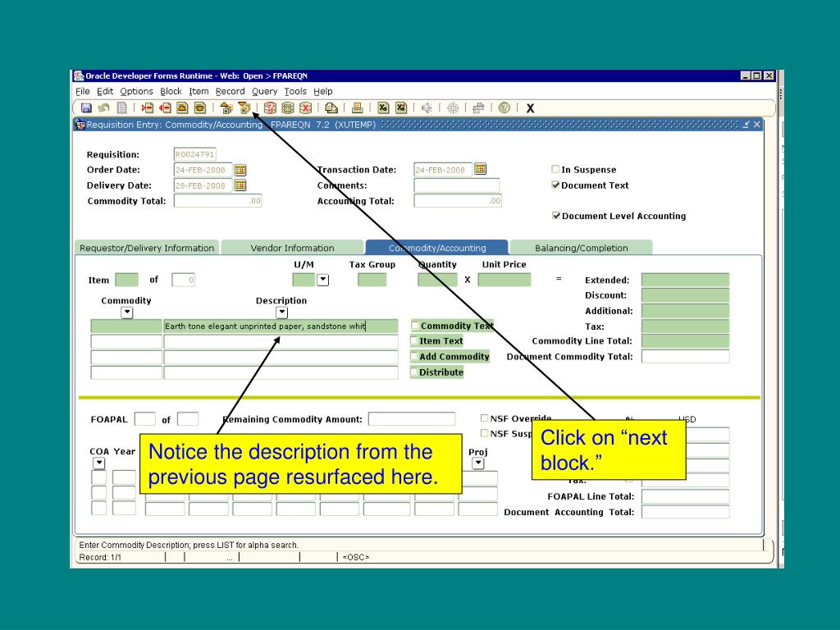
Task: Click the Cancel Query toolbar icon
Action: pyautogui.click(x=305, y=107)
